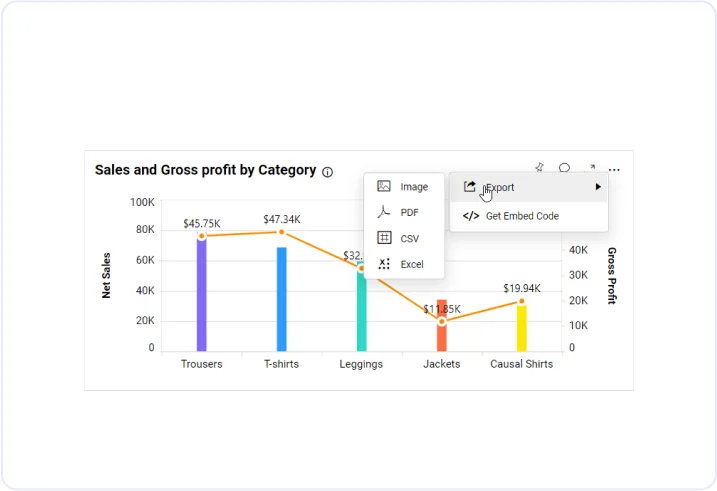Click the Causal Shirts line point
The width and height of the screenshot is (717, 491).
(x=522, y=301)
